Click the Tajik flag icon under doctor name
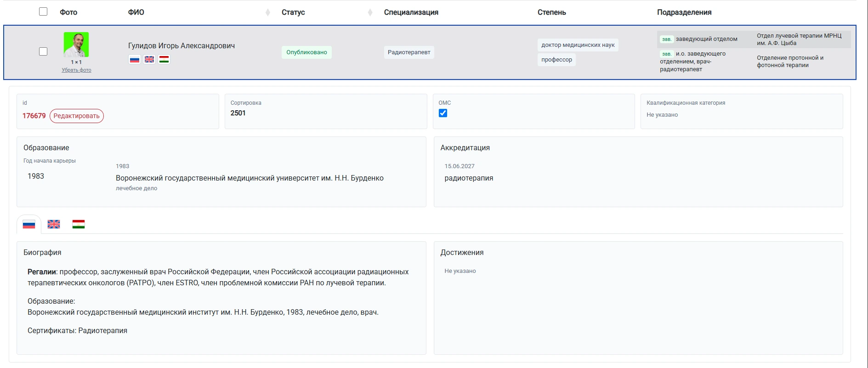This screenshot has width=868, height=368. [164, 59]
